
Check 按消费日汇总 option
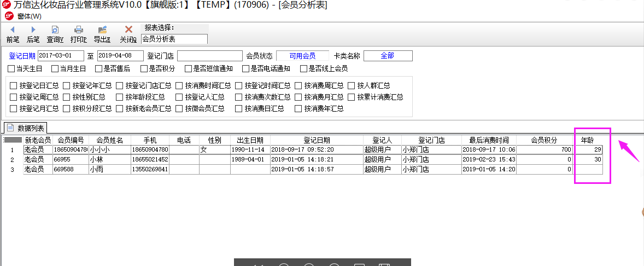coord(238,108)
